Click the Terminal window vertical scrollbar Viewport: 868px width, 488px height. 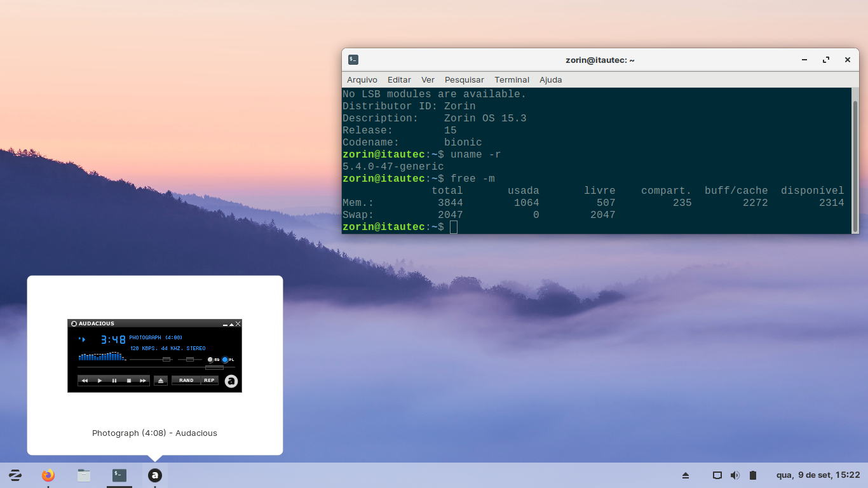(855, 166)
